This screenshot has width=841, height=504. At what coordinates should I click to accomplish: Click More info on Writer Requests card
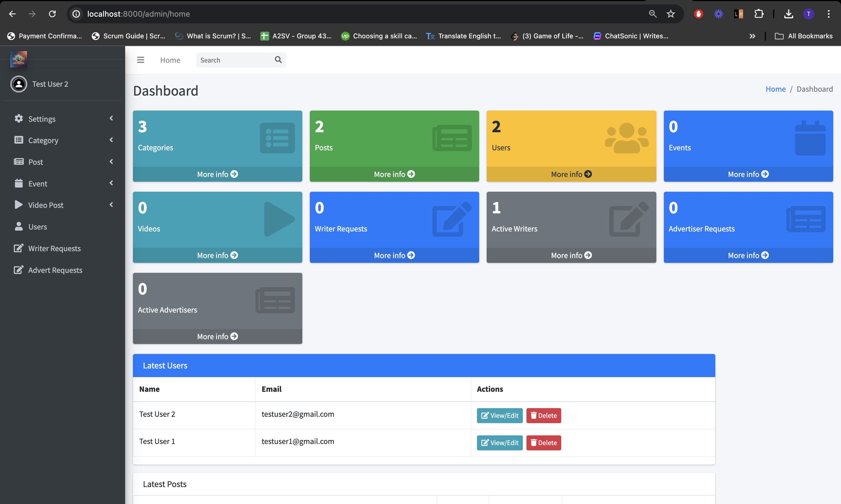click(x=394, y=255)
